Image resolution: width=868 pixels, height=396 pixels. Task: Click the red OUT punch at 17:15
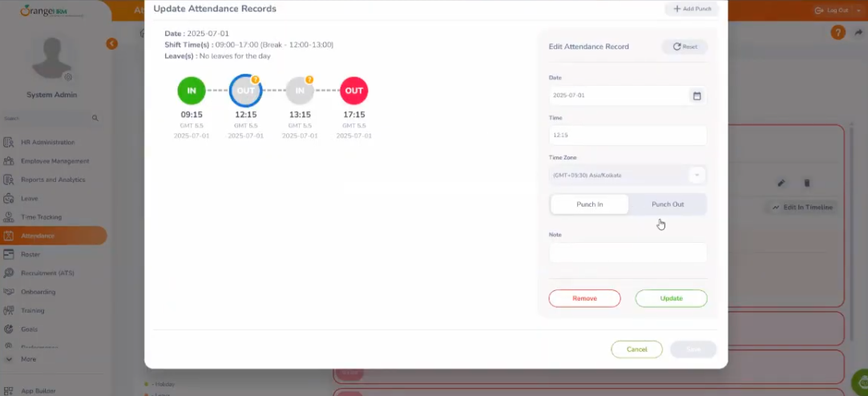coord(353,91)
